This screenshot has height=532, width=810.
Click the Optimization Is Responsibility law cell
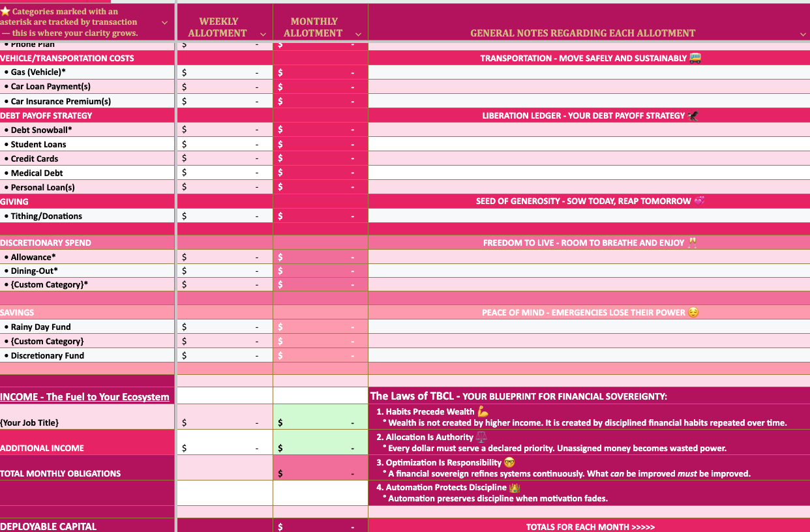(590, 468)
